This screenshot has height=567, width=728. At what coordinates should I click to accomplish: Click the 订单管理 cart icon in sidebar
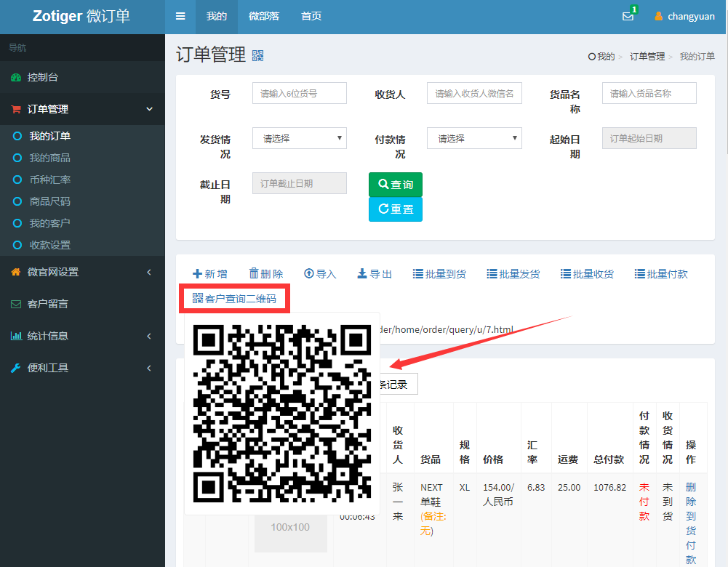tap(16, 110)
